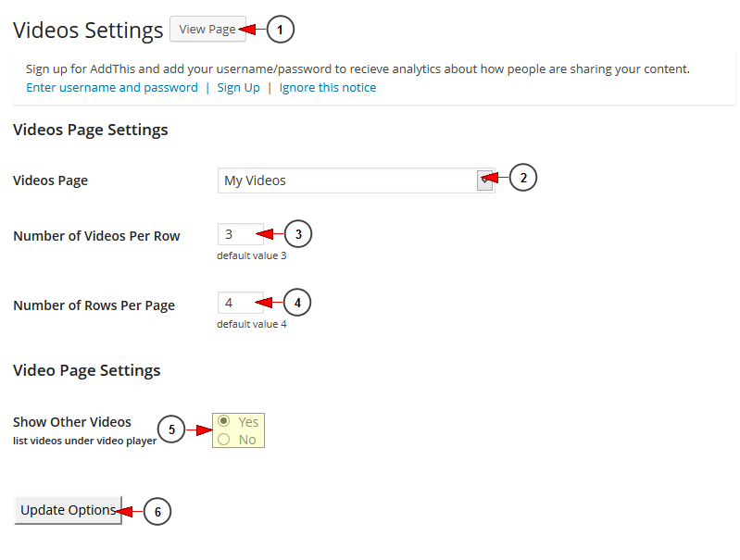Click the Videos Page dropdown arrow
The width and height of the screenshot is (740, 560).
(x=484, y=180)
